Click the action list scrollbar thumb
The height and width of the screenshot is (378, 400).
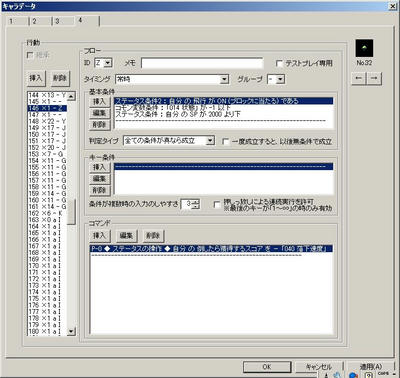71,212
